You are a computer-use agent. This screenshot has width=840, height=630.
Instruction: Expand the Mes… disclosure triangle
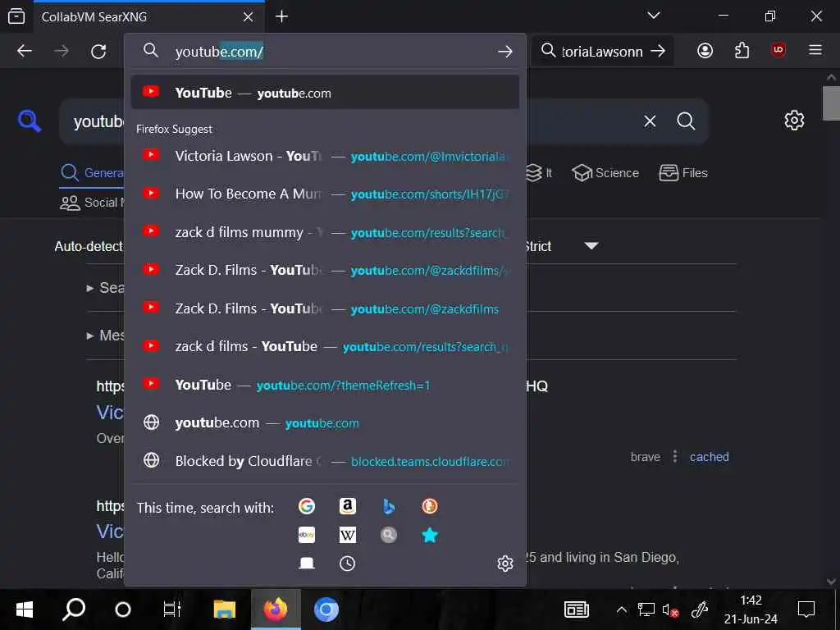coord(90,336)
